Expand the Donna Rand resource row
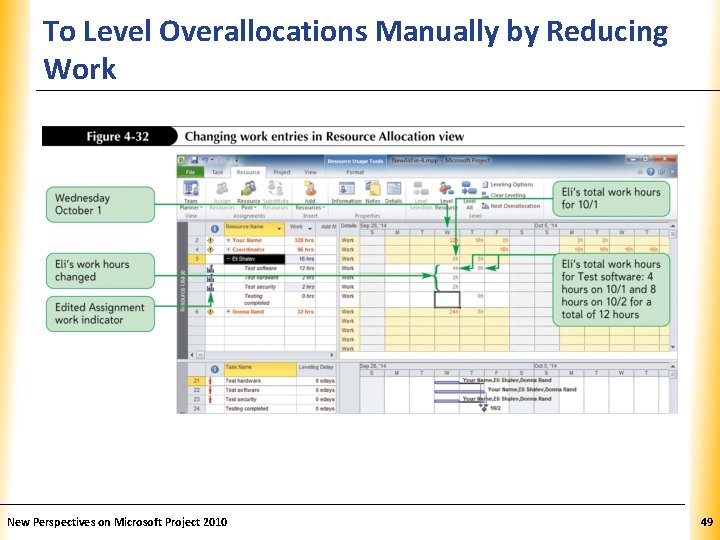720x540 pixels. pyautogui.click(x=228, y=312)
